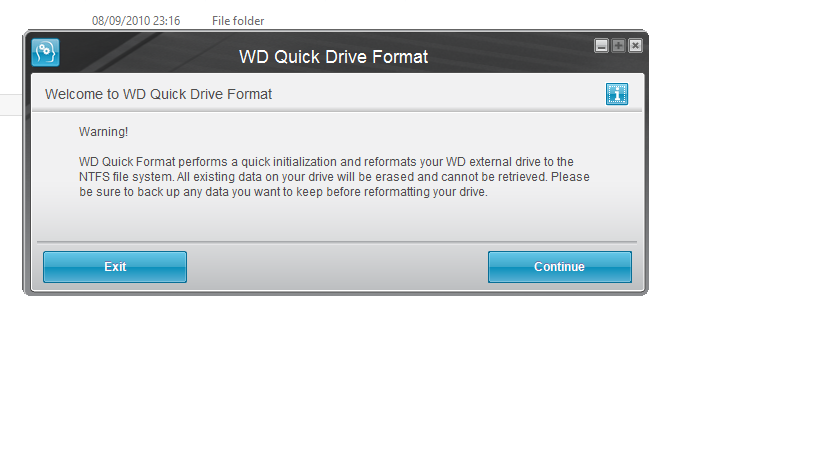
Task: Click the NTFS file system text line
Action: (334, 177)
